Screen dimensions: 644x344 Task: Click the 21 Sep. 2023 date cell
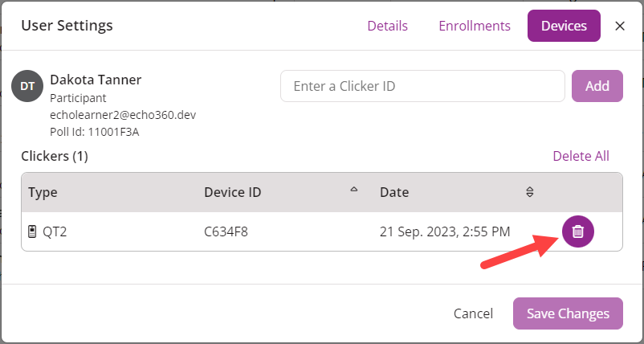point(445,232)
